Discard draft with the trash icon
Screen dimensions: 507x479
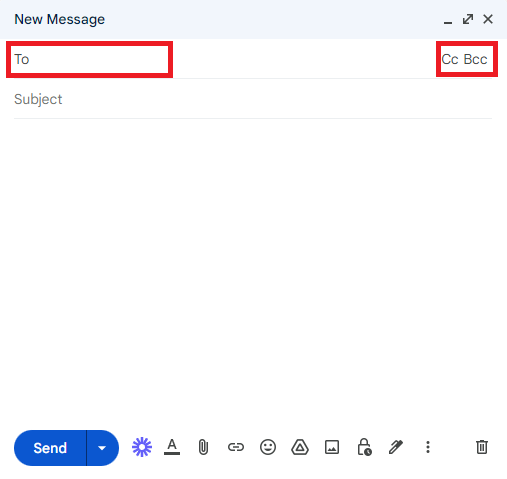click(482, 447)
